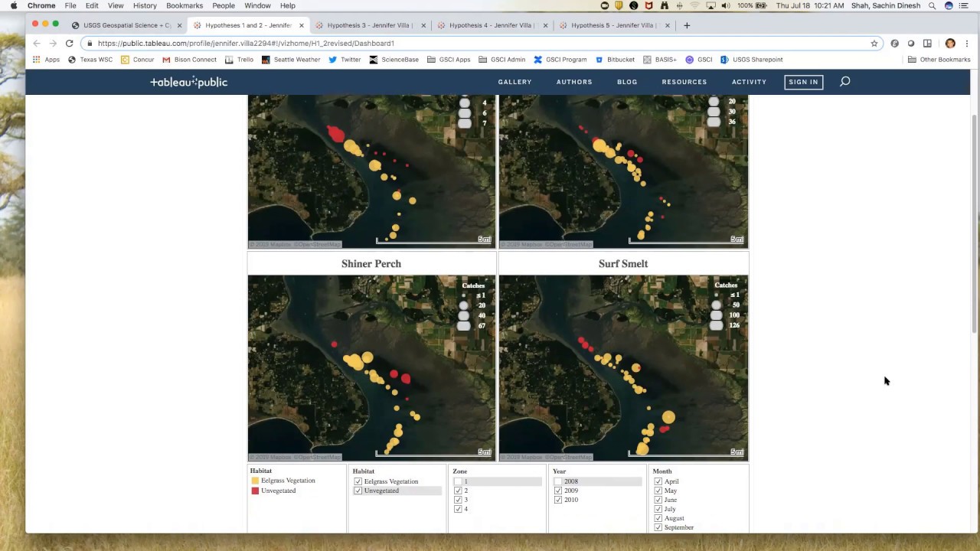Switch to the USGS Geospatial Science tab
This screenshot has height=551, width=980.
coord(127,25)
